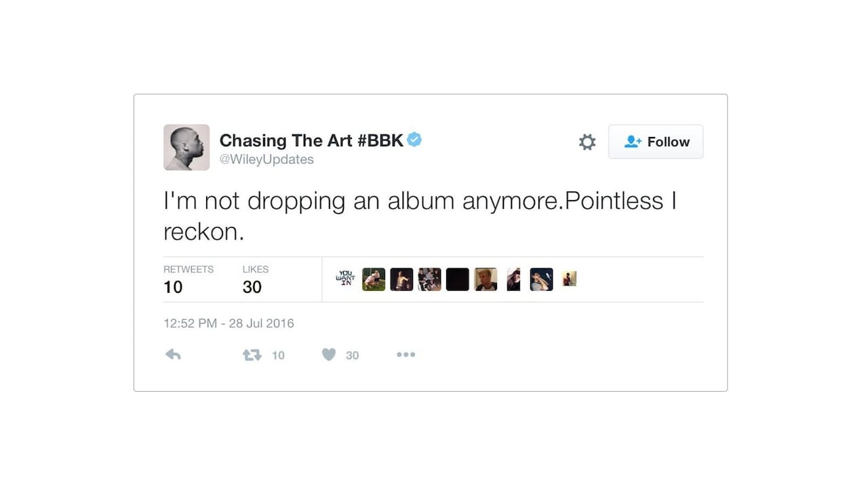Open the gear settings dropdown
Image resolution: width=868 pixels, height=488 pixels.
[x=587, y=142]
